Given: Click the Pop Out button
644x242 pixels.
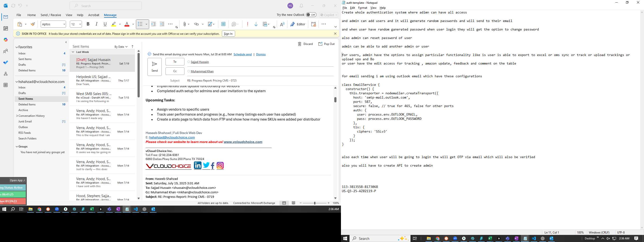Looking at the screenshot, I should coord(326,44).
